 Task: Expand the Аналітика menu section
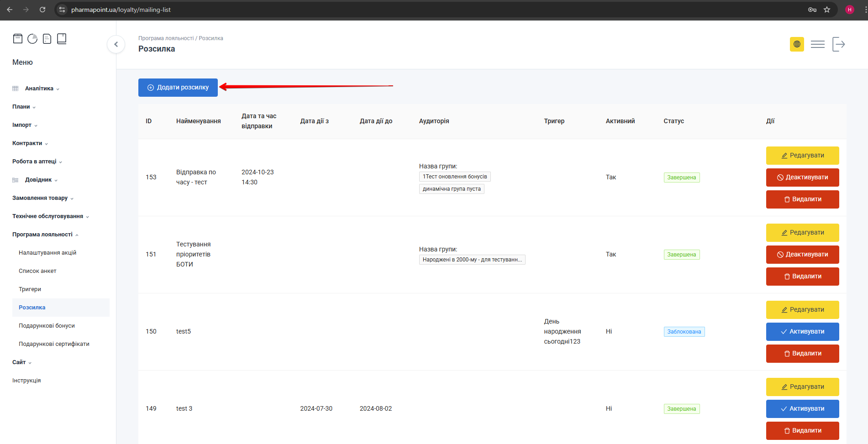[x=39, y=89]
